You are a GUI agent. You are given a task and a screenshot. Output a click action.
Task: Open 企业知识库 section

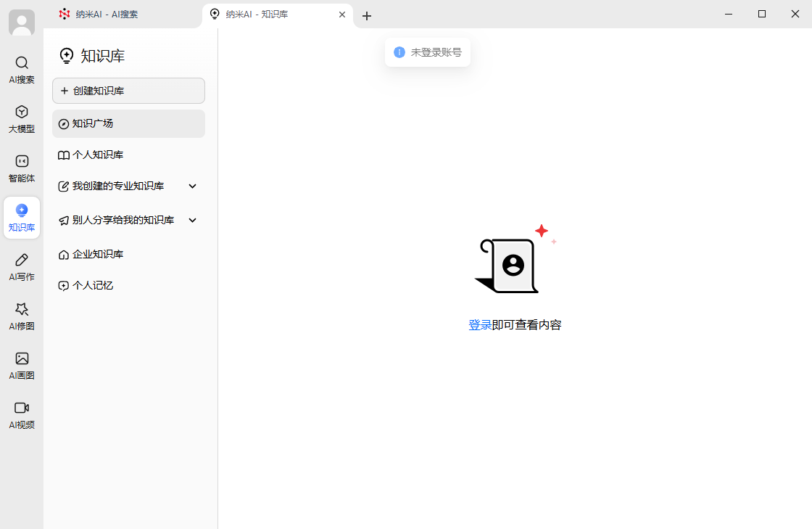[128, 254]
